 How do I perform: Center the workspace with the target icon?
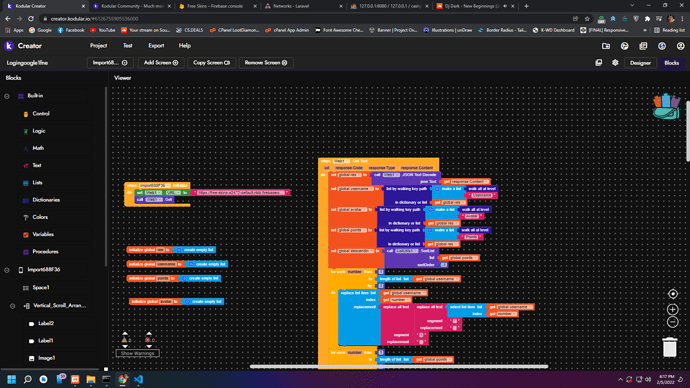click(x=672, y=294)
